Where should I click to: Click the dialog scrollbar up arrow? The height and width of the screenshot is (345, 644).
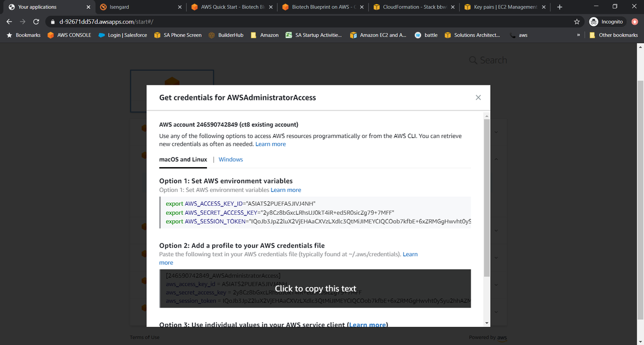487,114
